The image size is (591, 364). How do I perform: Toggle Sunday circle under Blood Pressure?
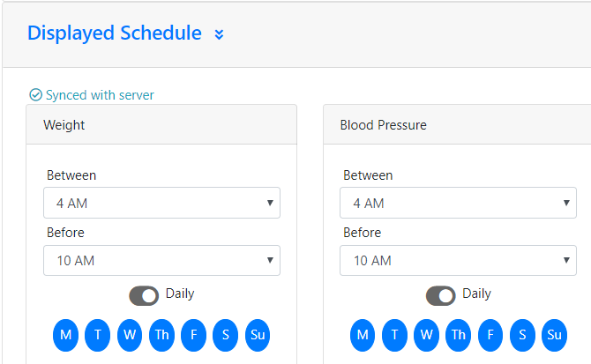[x=554, y=335]
